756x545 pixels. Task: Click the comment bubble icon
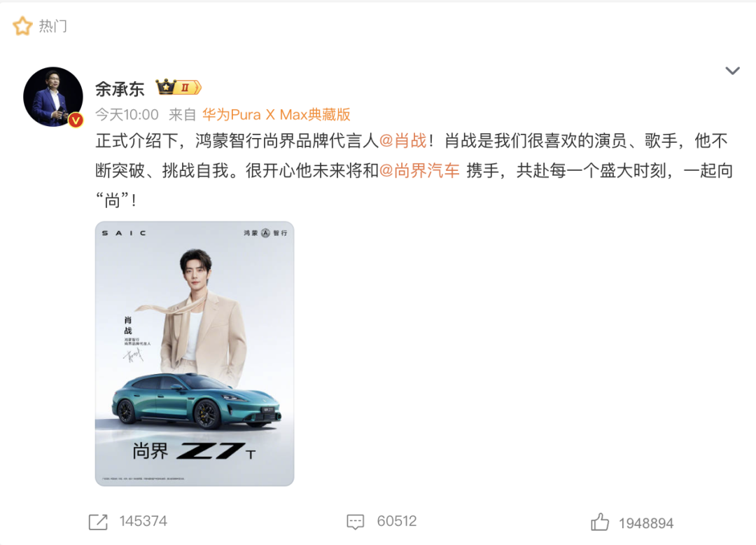pyautogui.click(x=356, y=522)
